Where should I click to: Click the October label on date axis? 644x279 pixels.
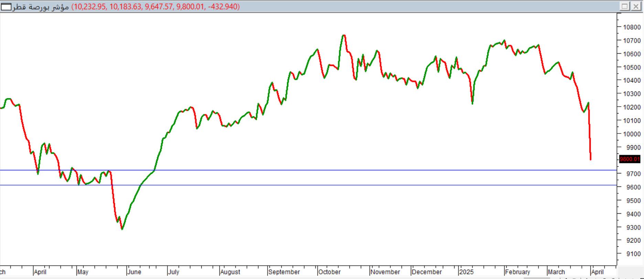pyautogui.click(x=330, y=272)
